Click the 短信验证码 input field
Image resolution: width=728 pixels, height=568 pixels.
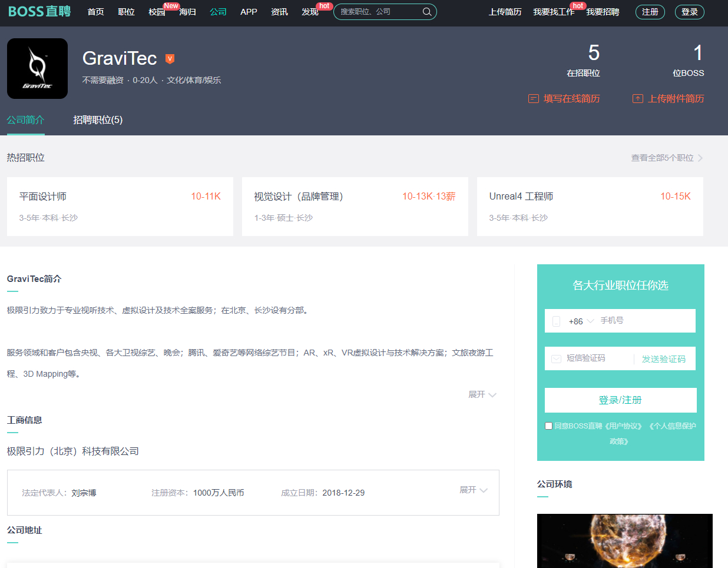pyautogui.click(x=597, y=358)
